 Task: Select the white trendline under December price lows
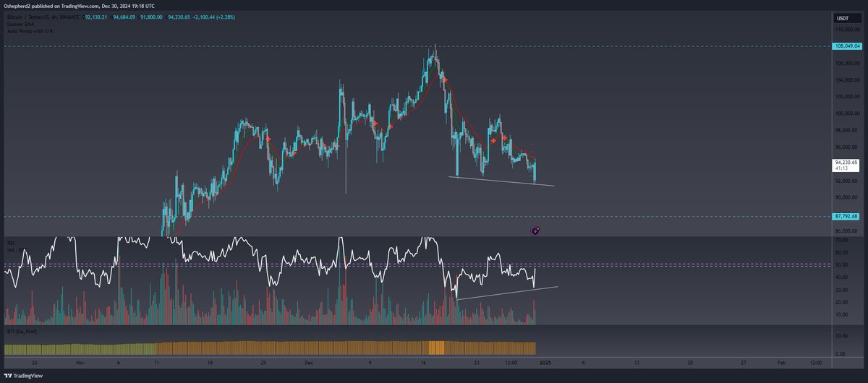coord(502,181)
